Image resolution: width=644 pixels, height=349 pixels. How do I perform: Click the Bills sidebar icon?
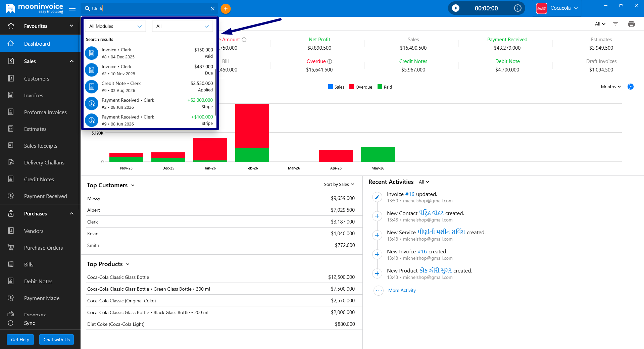(x=11, y=264)
